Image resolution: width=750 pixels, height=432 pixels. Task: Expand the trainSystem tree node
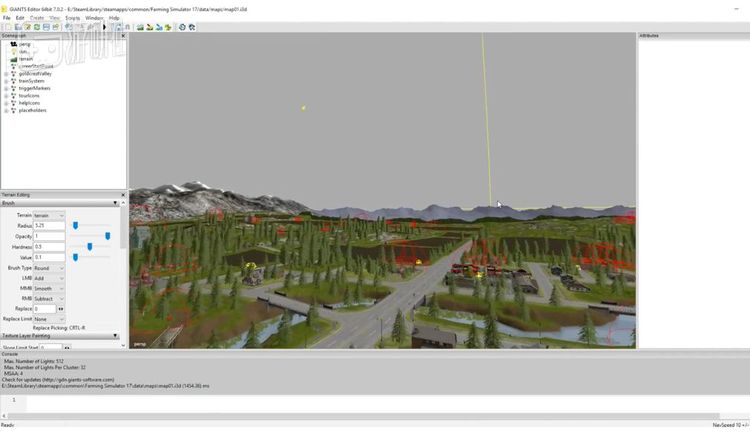(6, 81)
